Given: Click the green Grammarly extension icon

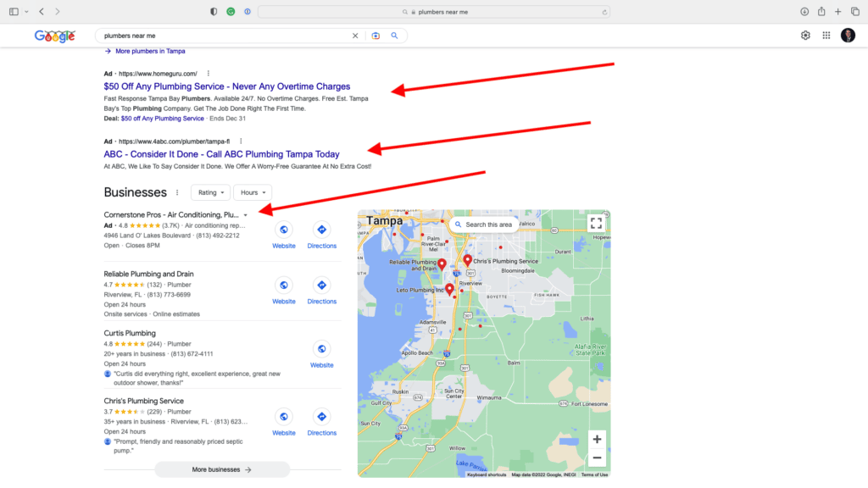Looking at the screenshot, I should pos(231,12).
